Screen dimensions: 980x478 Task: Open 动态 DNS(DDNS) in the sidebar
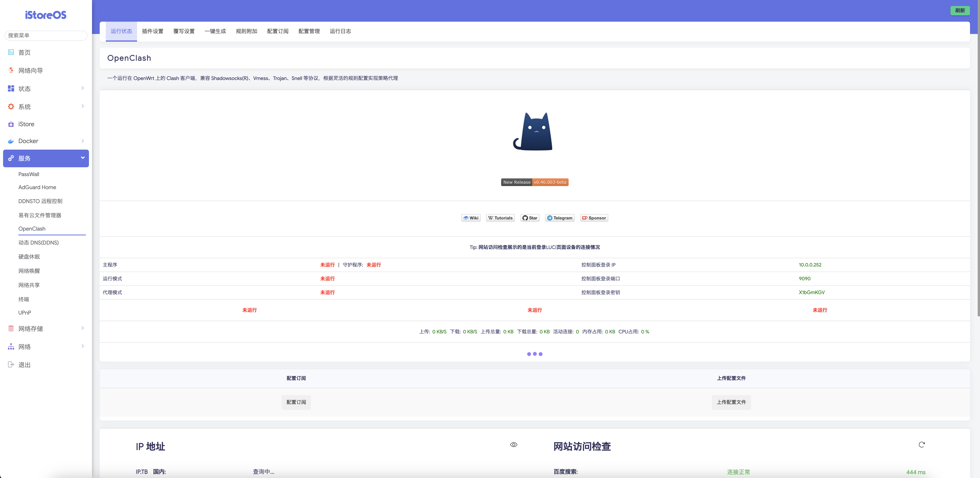click(38, 242)
